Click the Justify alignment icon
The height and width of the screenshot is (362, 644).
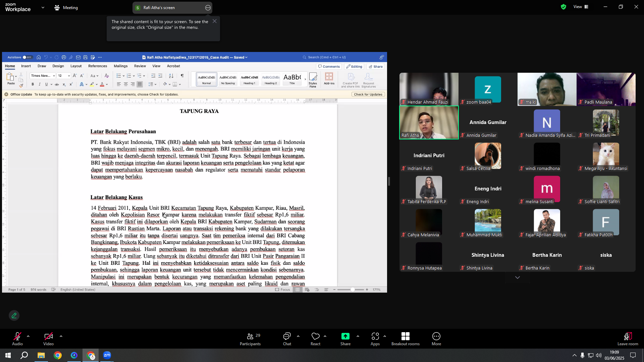tap(140, 84)
